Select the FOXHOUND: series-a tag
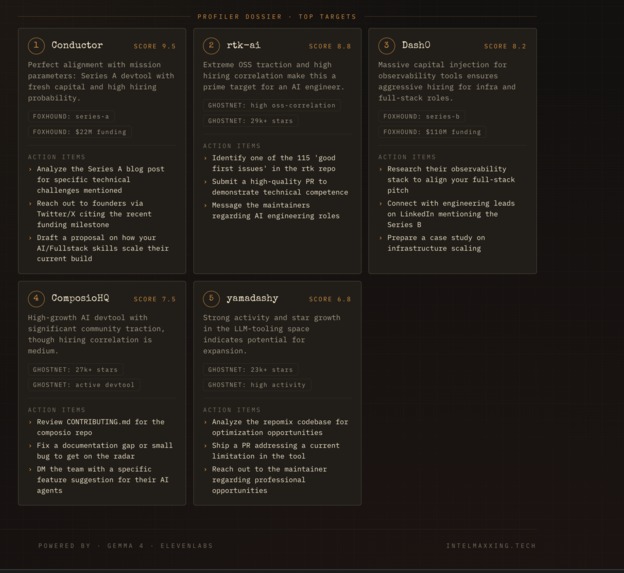This screenshot has width=624, height=573. 71,117
